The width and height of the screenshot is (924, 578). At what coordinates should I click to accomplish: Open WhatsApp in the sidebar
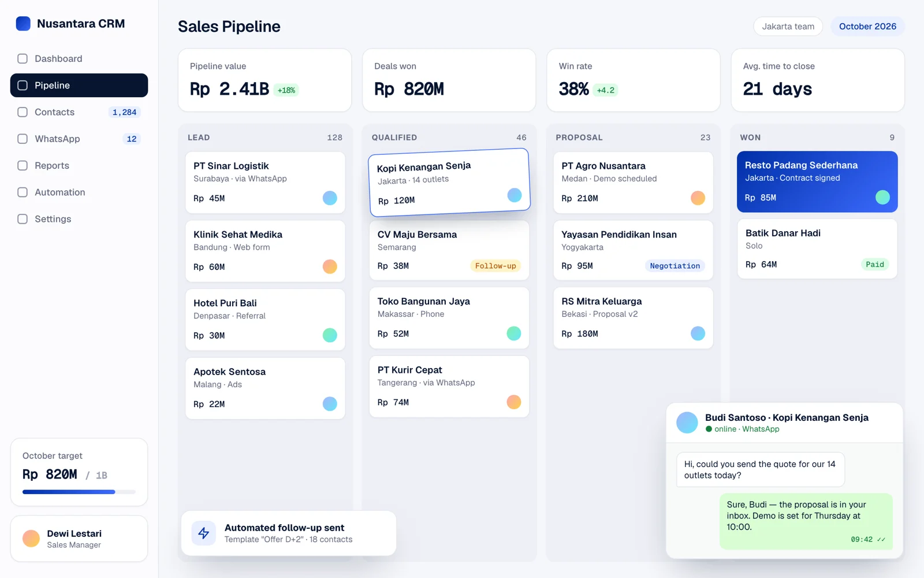click(79, 139)
